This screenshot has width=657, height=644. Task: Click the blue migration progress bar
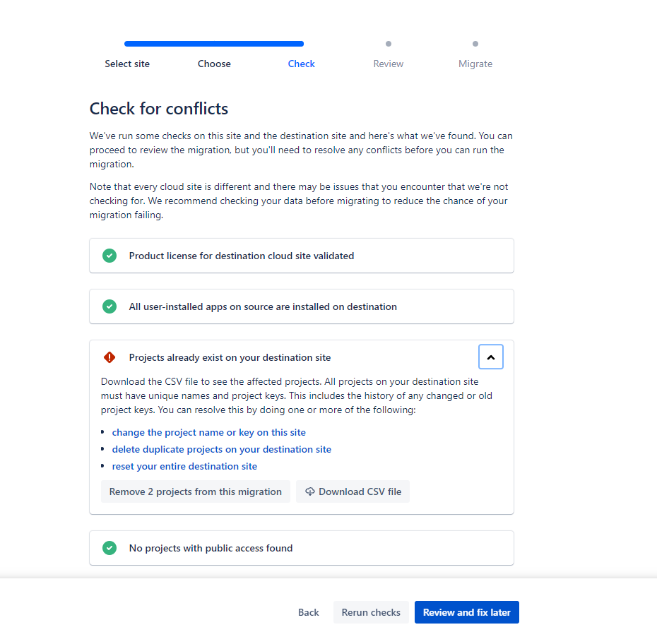(x=214, y=44)
